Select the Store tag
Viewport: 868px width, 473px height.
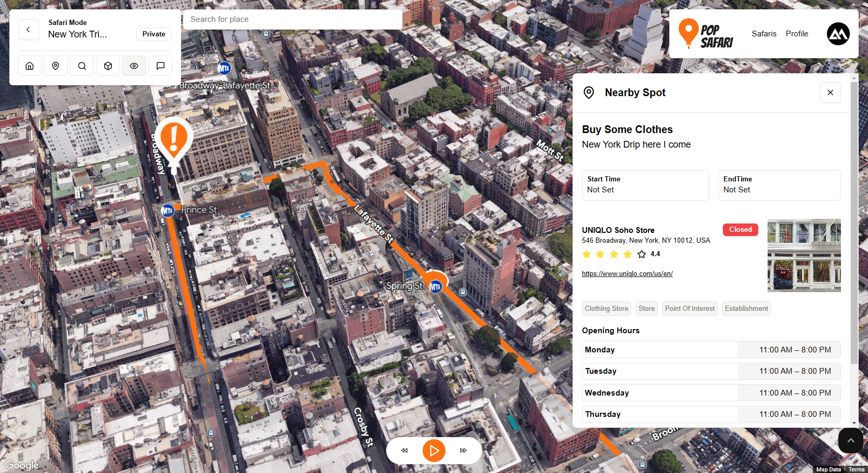tap(646, 309)
